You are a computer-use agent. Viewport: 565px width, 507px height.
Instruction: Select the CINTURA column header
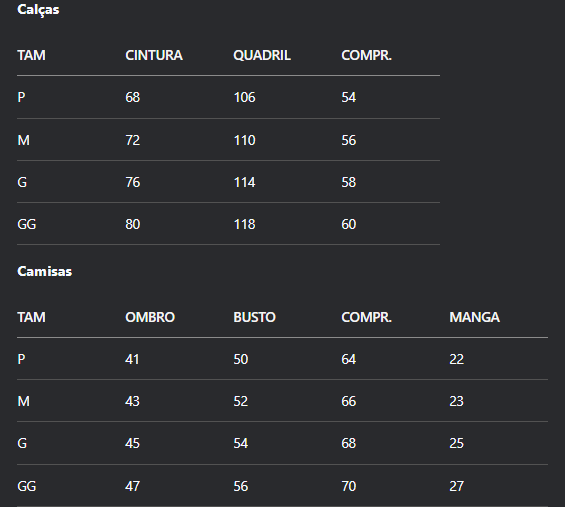coord(154,55)
